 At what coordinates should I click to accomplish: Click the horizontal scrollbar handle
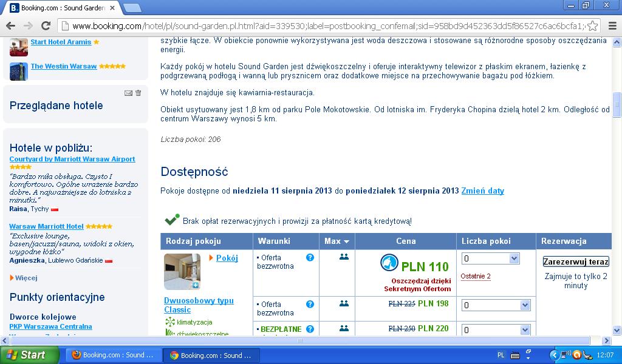click(300, 340)
